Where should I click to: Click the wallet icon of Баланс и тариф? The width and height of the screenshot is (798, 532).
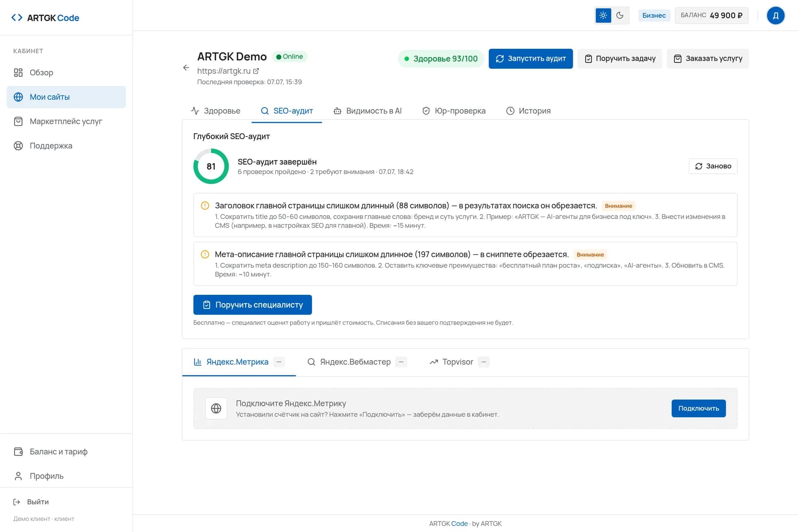pos(18,451)
